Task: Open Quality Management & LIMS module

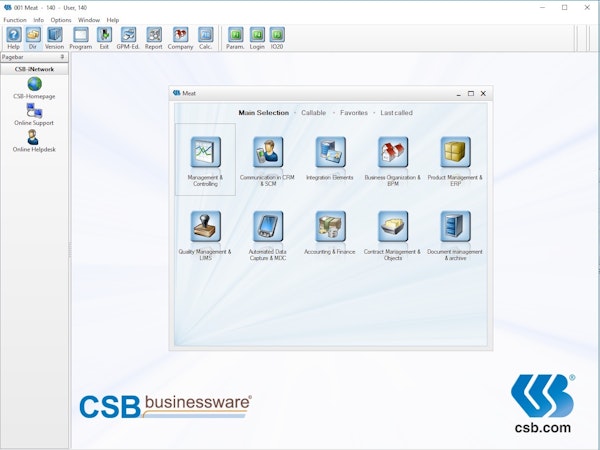Action: pyautogui.click(x=205, y=235)
